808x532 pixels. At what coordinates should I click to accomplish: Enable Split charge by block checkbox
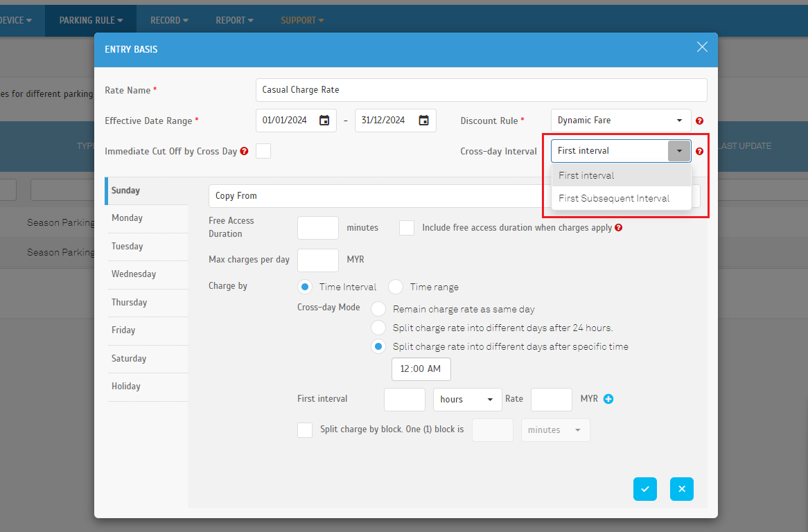pyautogui.click(x=305, y=430)
